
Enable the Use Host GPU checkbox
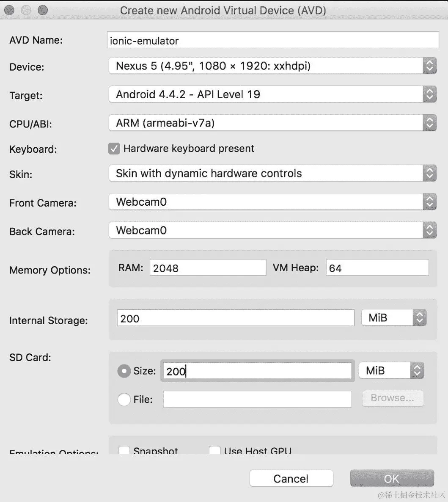pyautogui.click(x=215, y=450)
